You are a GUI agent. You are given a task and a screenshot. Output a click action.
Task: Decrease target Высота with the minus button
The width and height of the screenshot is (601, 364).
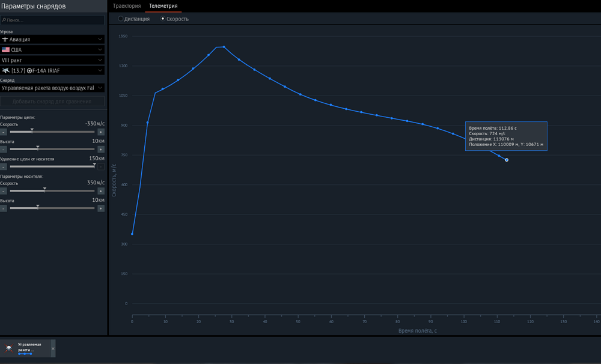click(x=4, y=149)
